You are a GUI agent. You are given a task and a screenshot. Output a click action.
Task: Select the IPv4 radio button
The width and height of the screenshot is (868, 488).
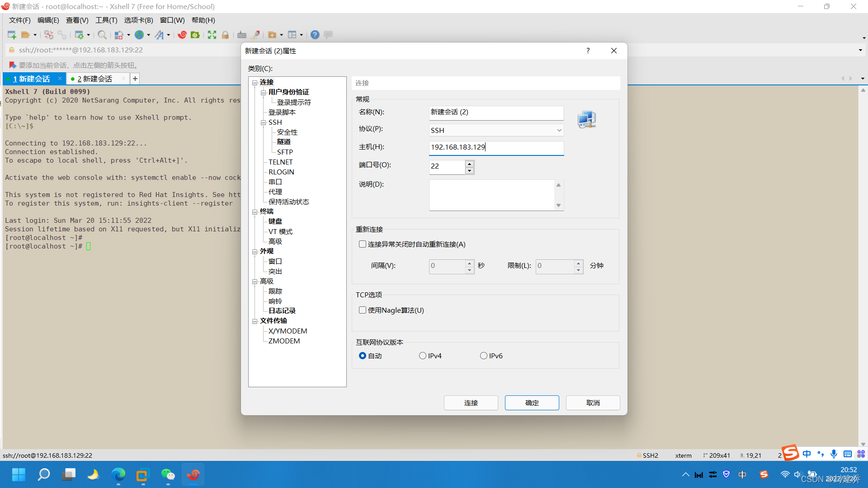click(423, 356)
